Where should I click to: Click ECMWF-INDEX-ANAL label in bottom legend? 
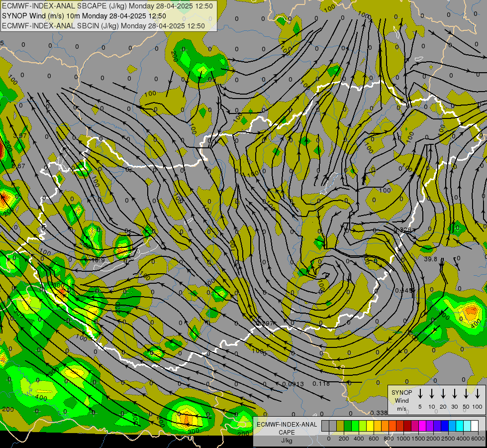point(287,425)
